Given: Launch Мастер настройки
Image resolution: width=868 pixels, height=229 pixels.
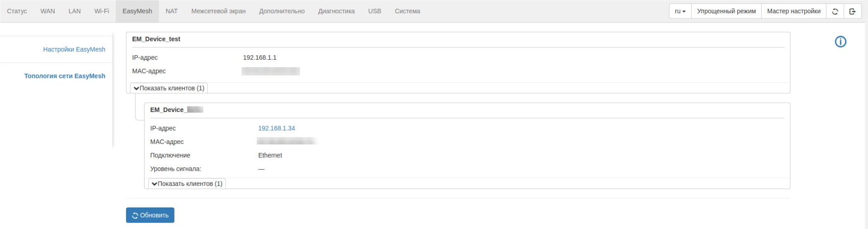Looking at the screenshot, I should pyautogui.click(x=794, y=11).
